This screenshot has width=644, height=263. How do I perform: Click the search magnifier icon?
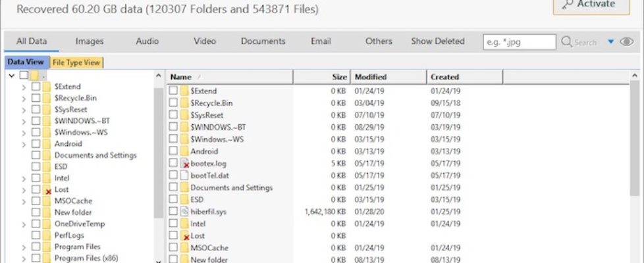point(566,42)
